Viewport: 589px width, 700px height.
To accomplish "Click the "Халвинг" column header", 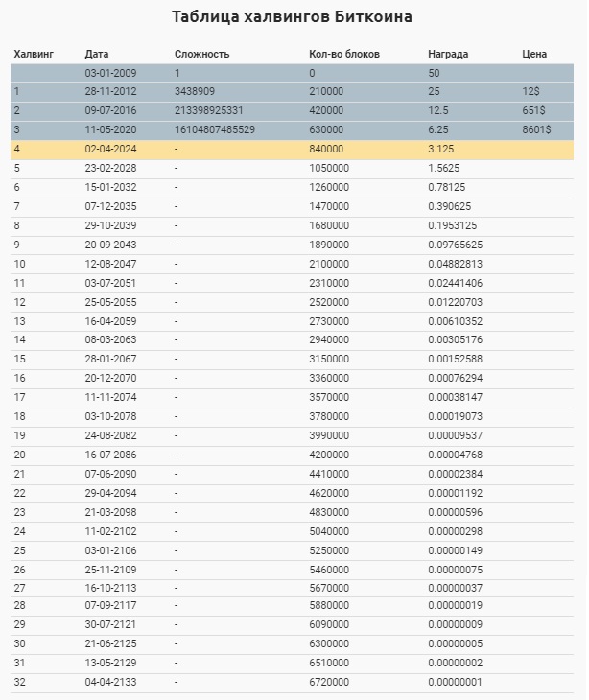I will click(34, 55).
